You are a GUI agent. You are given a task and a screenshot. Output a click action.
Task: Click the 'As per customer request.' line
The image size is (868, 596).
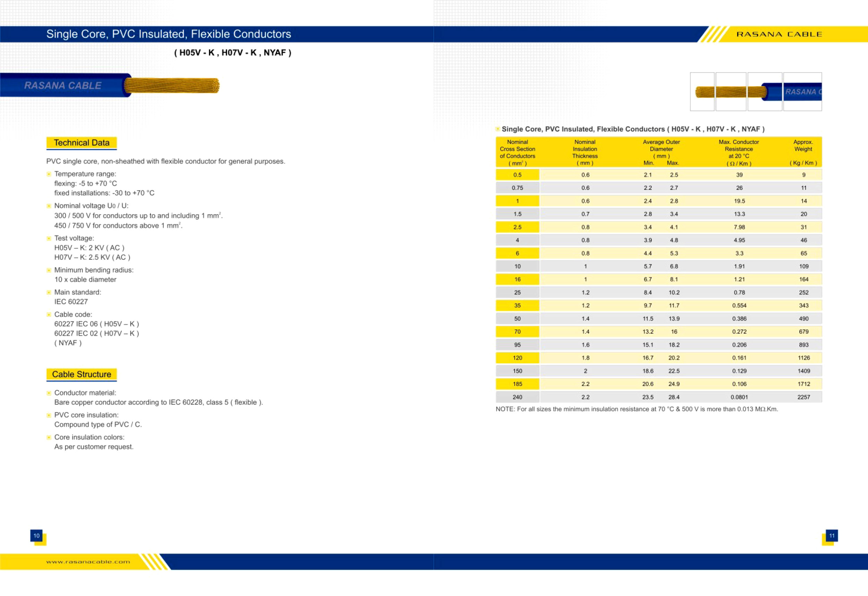[94, 447]
